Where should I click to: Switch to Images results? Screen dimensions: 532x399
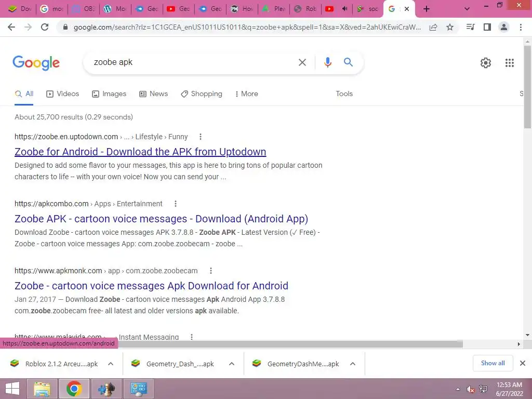click(x=109, y=94)
